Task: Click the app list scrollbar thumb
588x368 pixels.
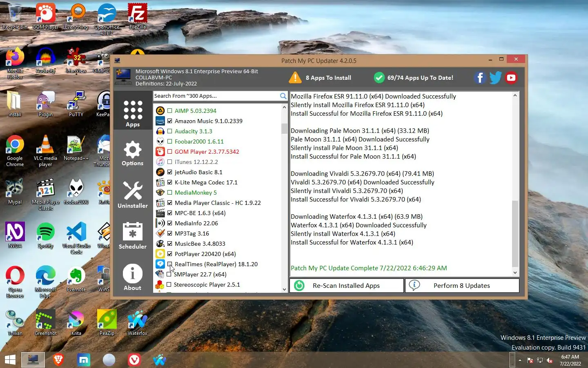Action: [284, 128]
